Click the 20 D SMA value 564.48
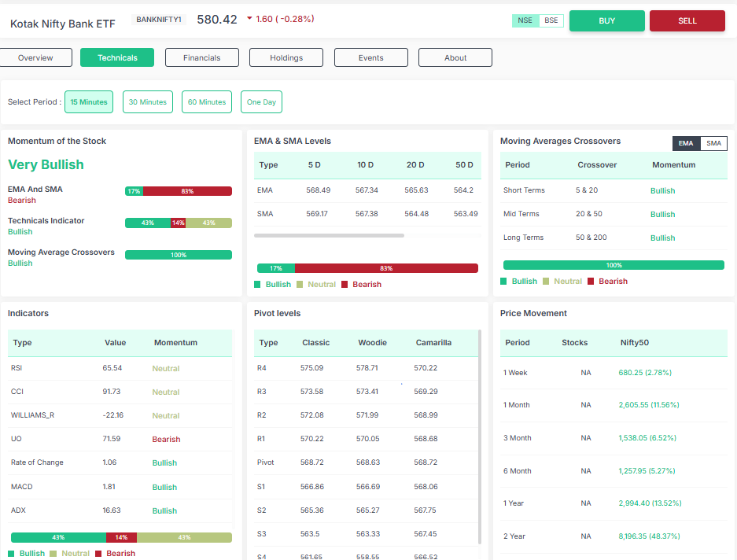This screenshot has height=560, width=737. [x=416, y=213]
